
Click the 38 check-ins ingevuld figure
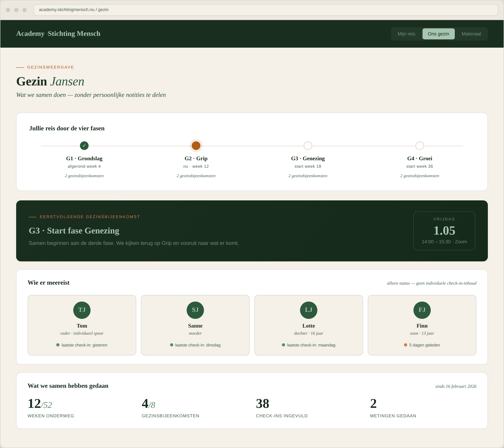click(x=262, y=404)
